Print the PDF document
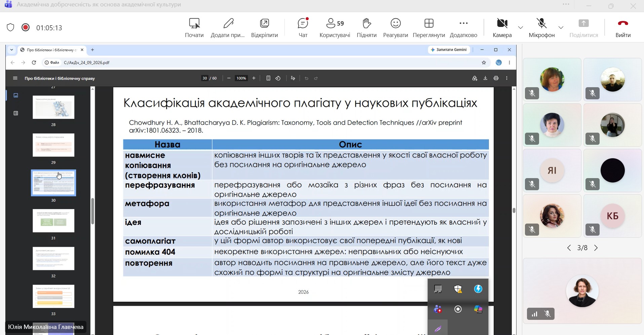Image resolution: width=644 pixels, height=335 pixels. (496, 78)
